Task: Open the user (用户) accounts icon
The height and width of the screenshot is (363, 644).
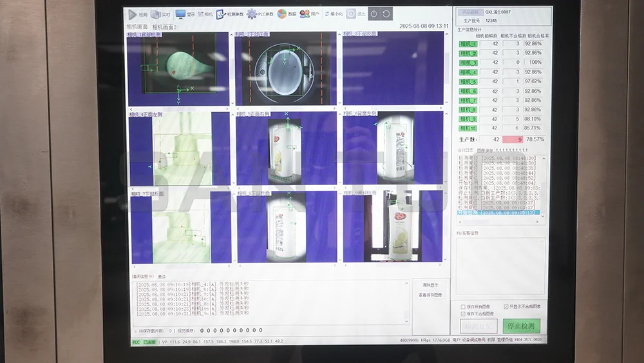Action: pos(305,14)
